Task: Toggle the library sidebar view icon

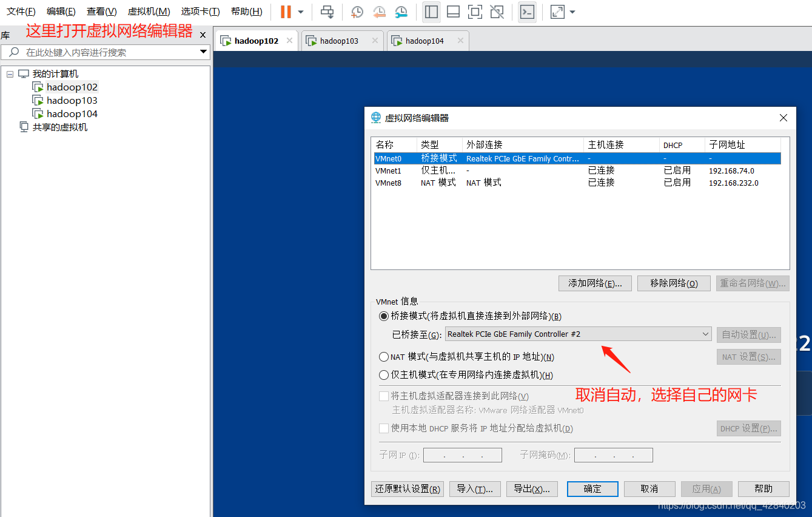Action: pos(431,12)
